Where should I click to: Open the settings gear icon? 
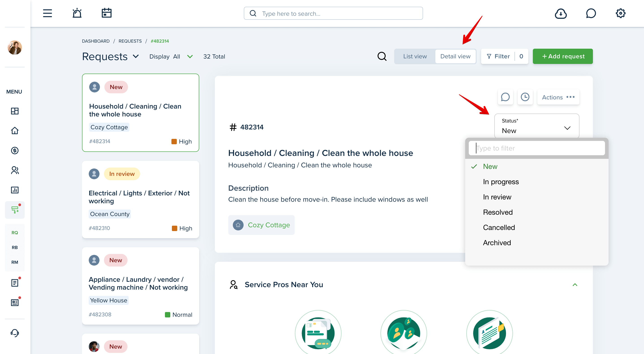coord(620,13)
